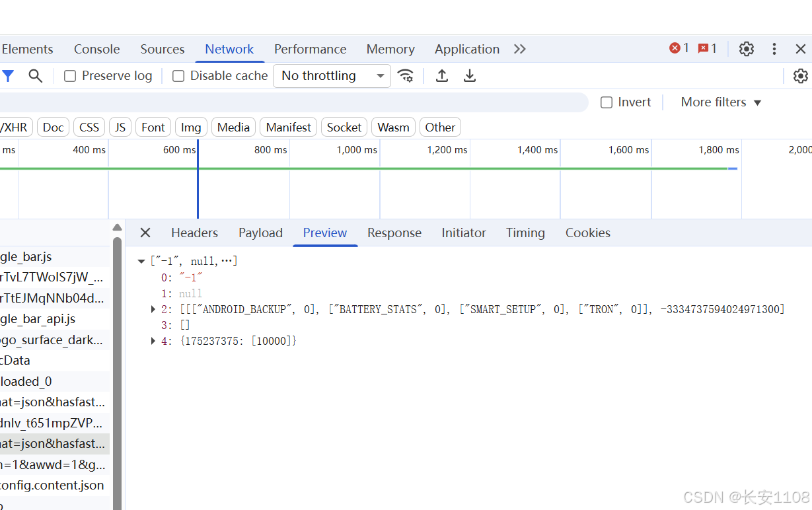
Task: Close the request details pane
Action: [145, 233]
